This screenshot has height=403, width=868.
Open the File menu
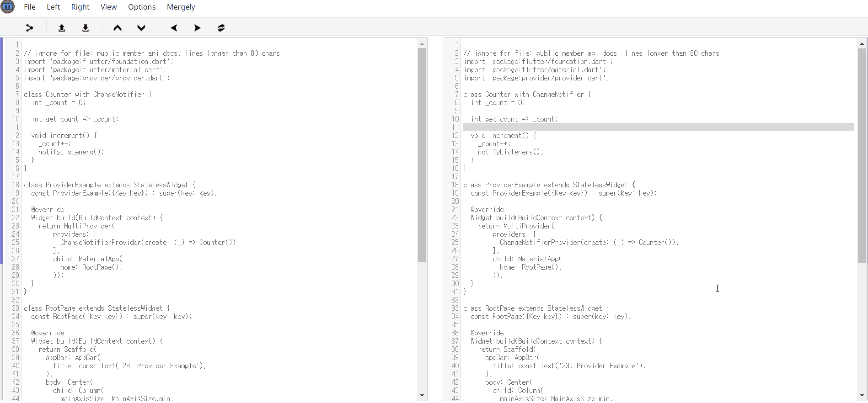click(x=30, y=7)
